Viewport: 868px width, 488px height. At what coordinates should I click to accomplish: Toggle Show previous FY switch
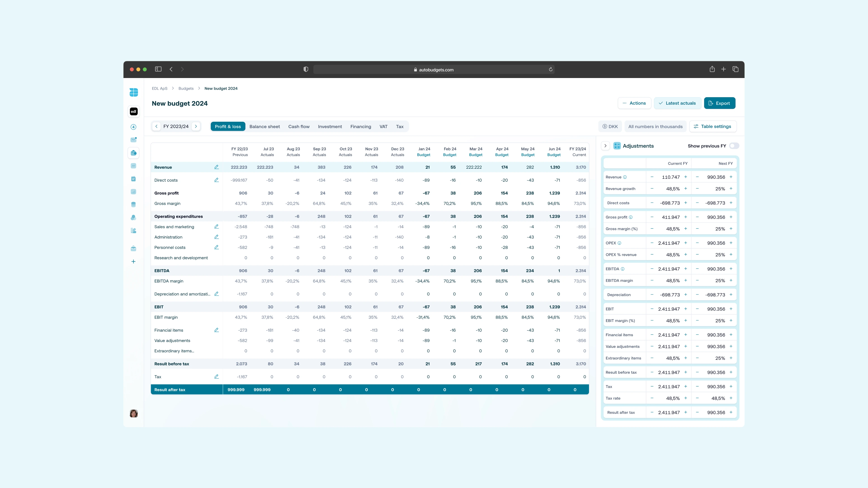click(734, 146)
